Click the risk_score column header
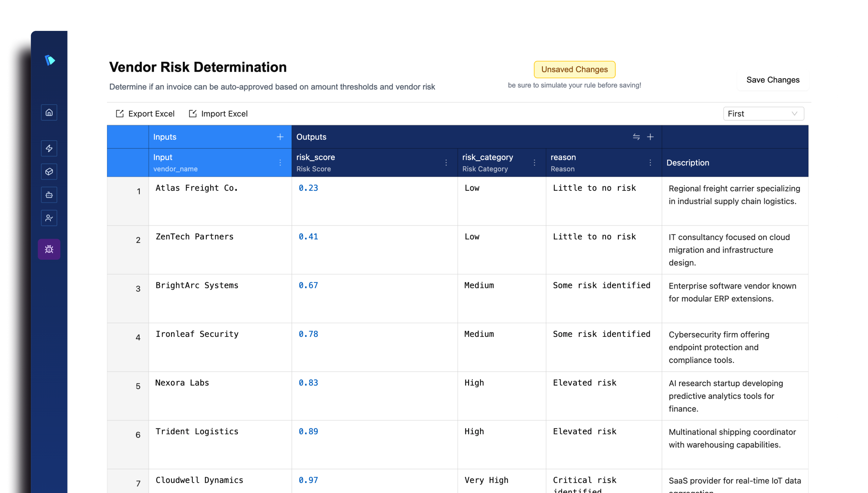The image size is (868, 493). tap(375, 163)
